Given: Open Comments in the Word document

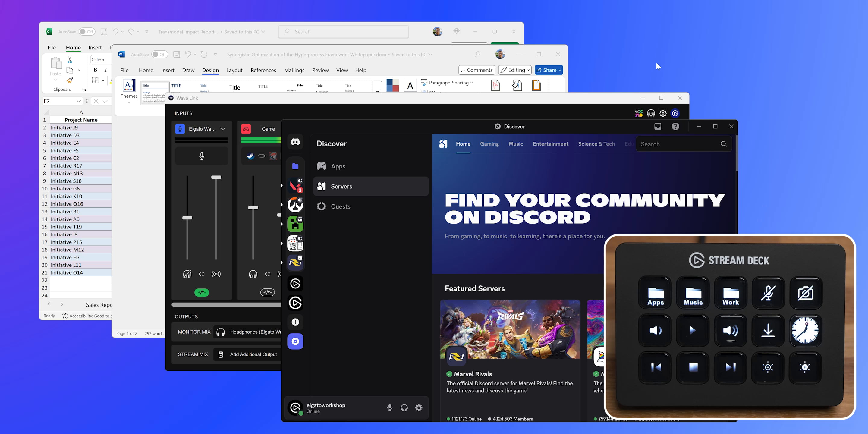Looking at the screenshot, I should click(x=476, y=70).
